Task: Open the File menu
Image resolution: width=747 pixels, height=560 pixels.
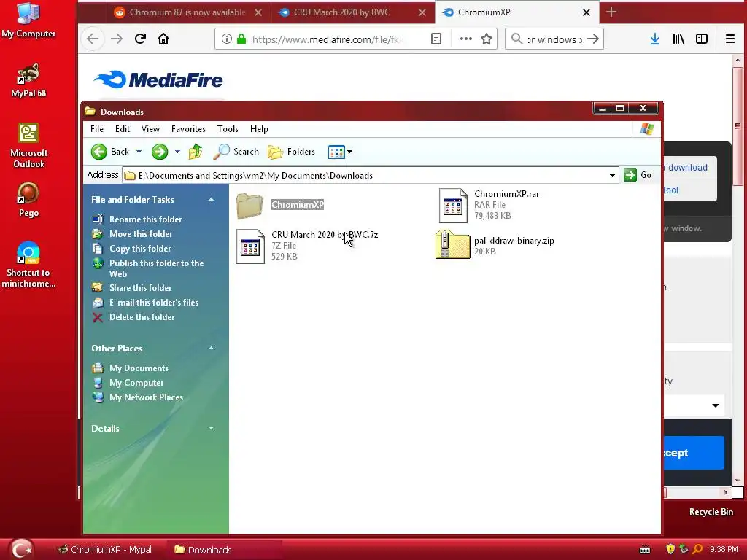Action: click(x=97, y=129)
